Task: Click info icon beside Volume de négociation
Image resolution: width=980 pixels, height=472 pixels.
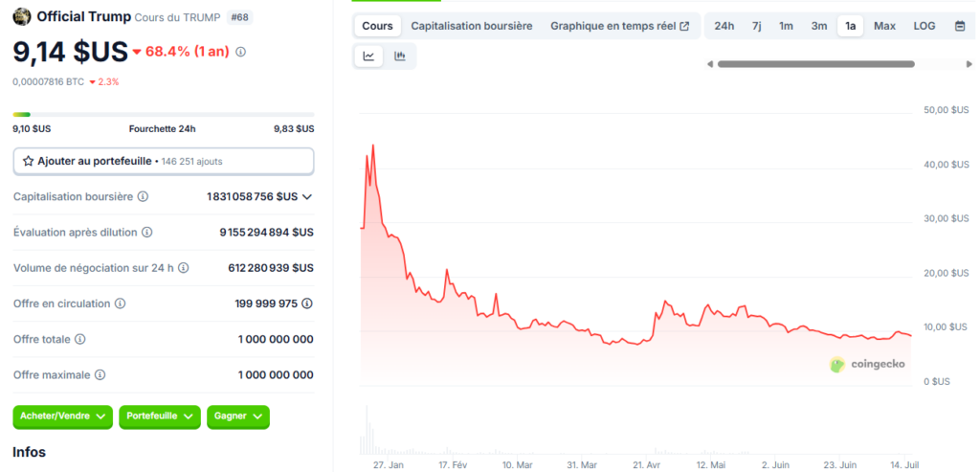Action: (x=183, y=268)
